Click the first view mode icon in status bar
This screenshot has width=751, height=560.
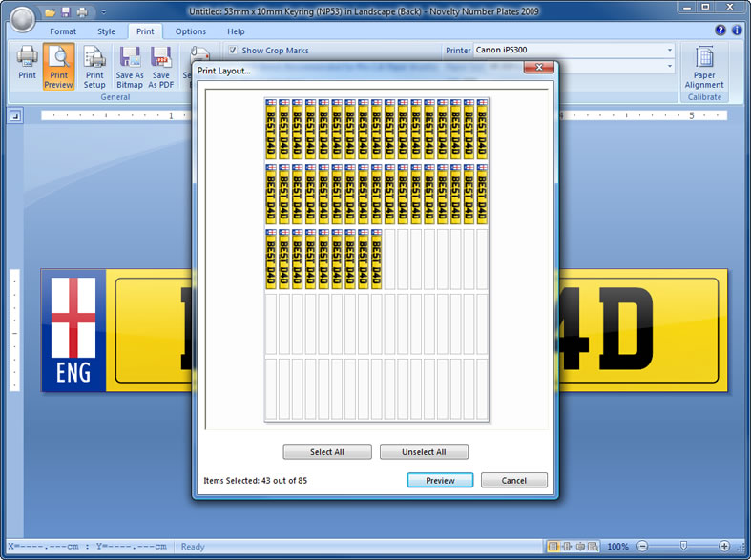pyautogui.click(x=553, y=546)
